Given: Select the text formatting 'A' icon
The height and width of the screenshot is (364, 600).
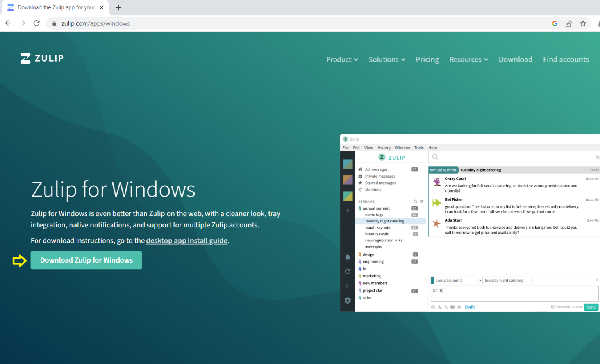Looking at the screenshot, I should tap(439, 307).
